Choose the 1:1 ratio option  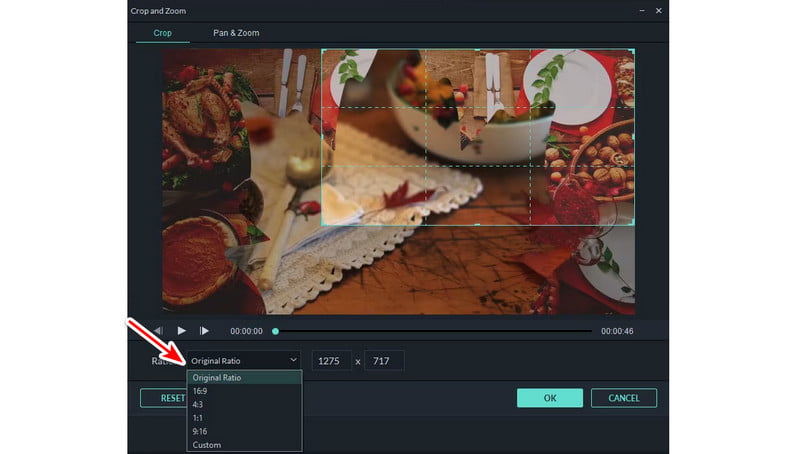[x=244, y=418]
